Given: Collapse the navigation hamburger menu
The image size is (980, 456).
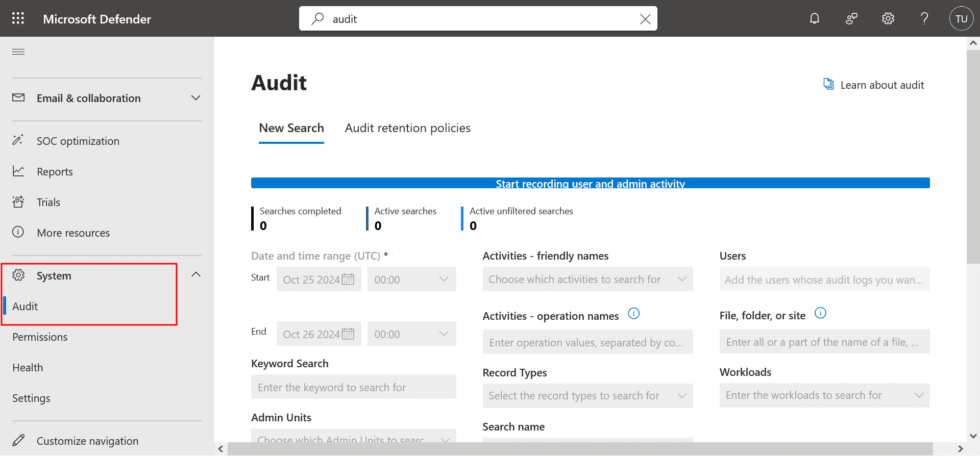Looking at the screenshot, I should pyautogui.click(x=18, y=52).
